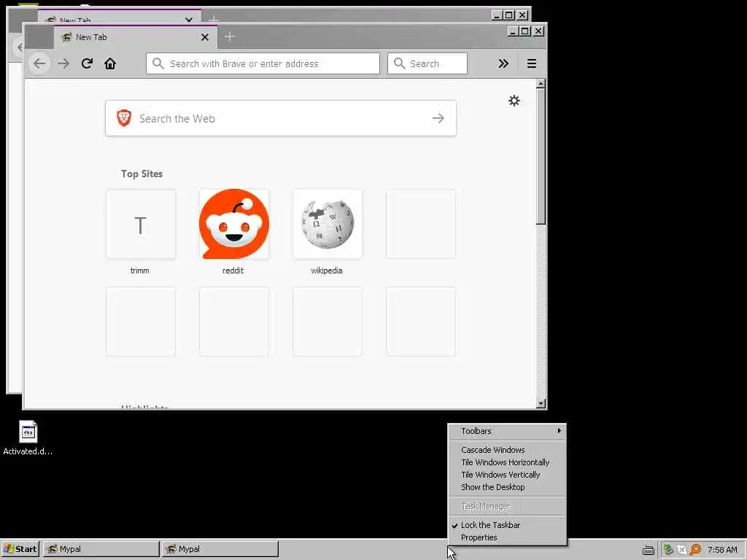The width and height of the screenshot is (747, 560).
Task: Click the tray icon left of the orange magnifier
Action: [682, 550]
